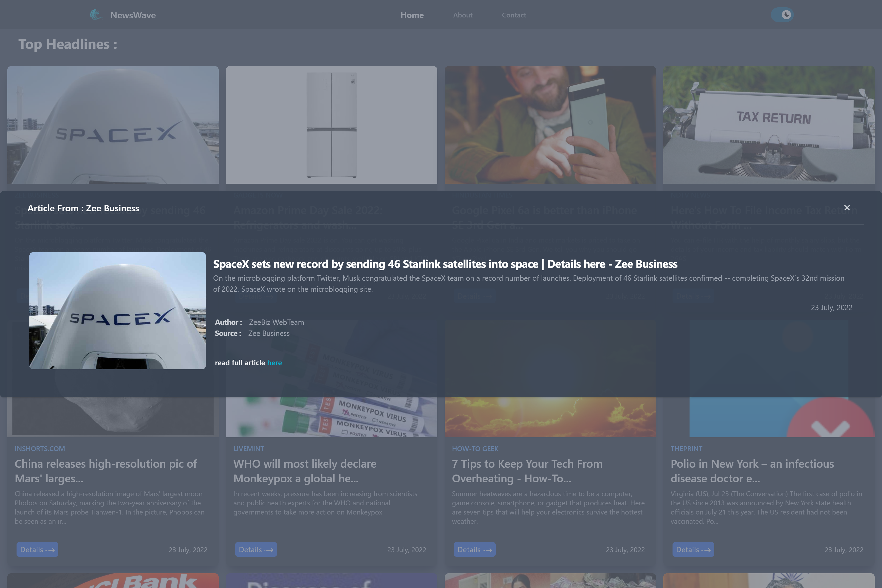Viewport: 882px width, 588px height.
Task: Go to the About page
Action: tap(462, 15)
